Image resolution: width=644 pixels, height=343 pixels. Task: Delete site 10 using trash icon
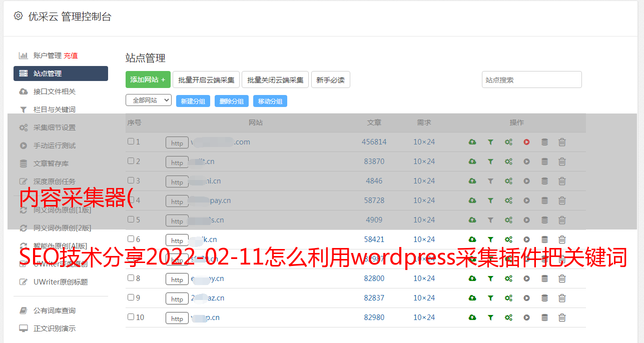click(x=562, y=317)
